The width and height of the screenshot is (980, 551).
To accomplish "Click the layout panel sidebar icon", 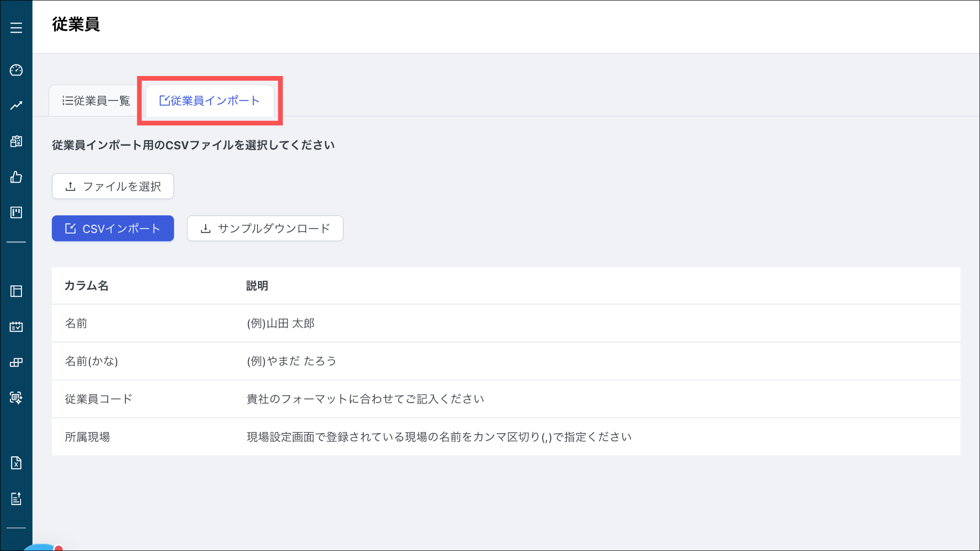I will coord(16,291).
